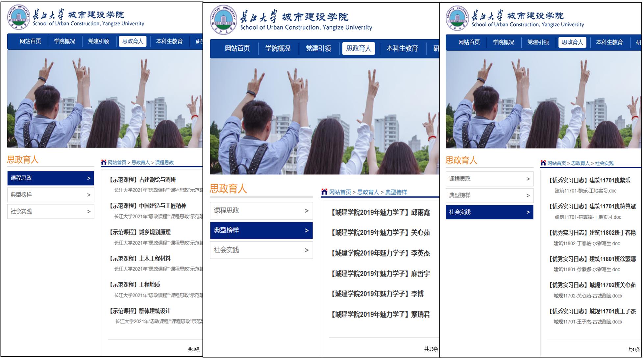Open 魅力学子 article for 邱雨鑫
Screen dimensions: 644x359
click(x=381, y=213)
